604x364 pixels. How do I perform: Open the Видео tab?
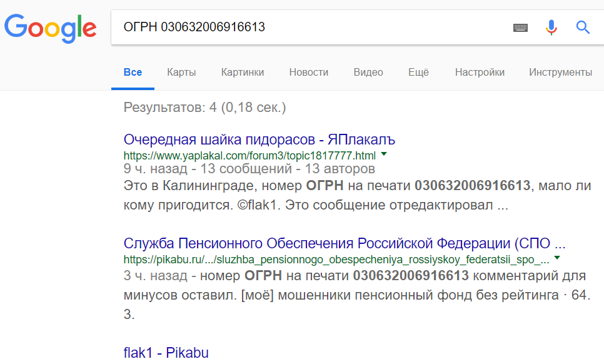click(368, 72)
